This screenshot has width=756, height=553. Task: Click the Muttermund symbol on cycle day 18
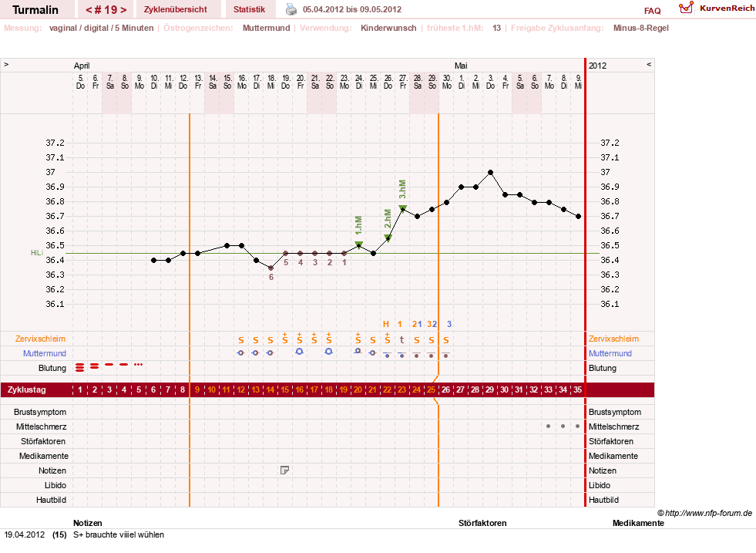329,351
